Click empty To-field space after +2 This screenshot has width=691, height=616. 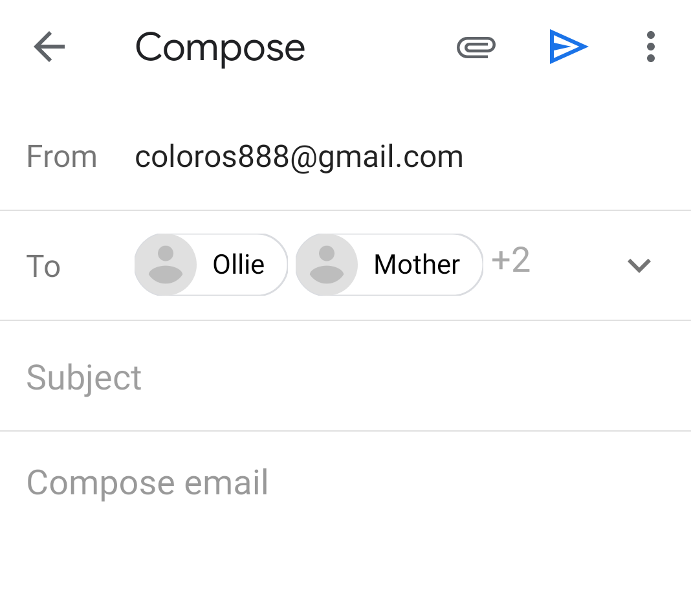pos(576,265)
